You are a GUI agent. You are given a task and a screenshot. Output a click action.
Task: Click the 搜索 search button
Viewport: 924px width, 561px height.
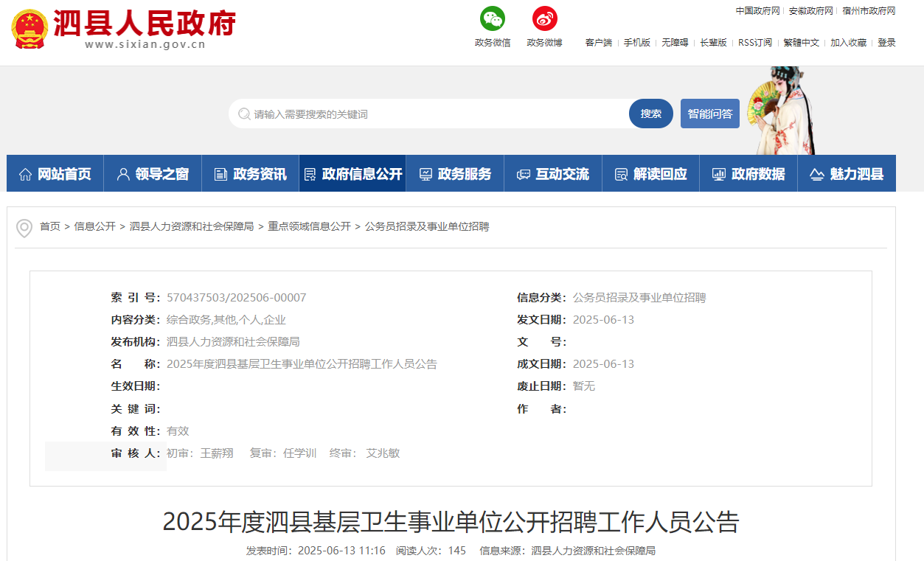click(651, 114)
